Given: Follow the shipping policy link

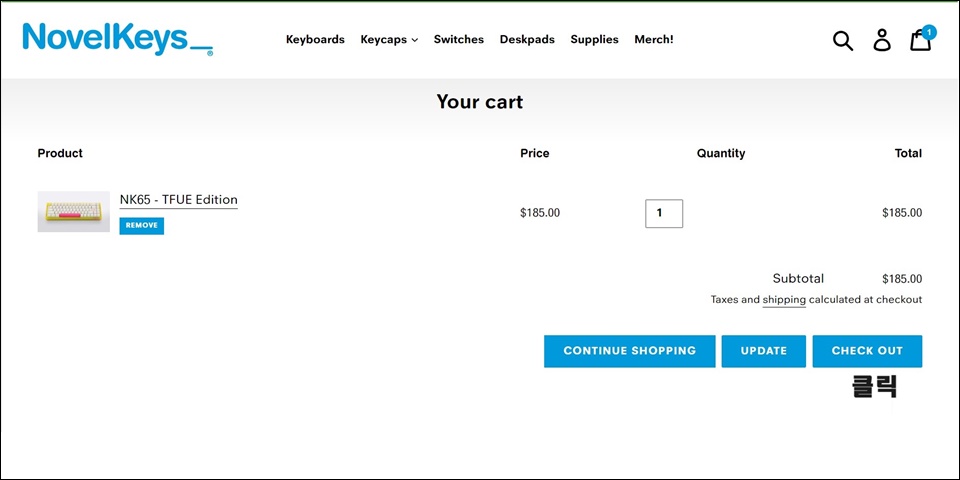Looking at the screenshot, I should [x=784, y=300].
